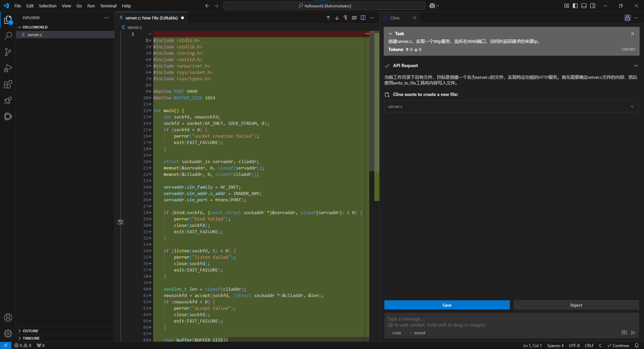Open the Source Control view
The height and width of the screenshot is (349, 644).
click(x=8, y=52)
